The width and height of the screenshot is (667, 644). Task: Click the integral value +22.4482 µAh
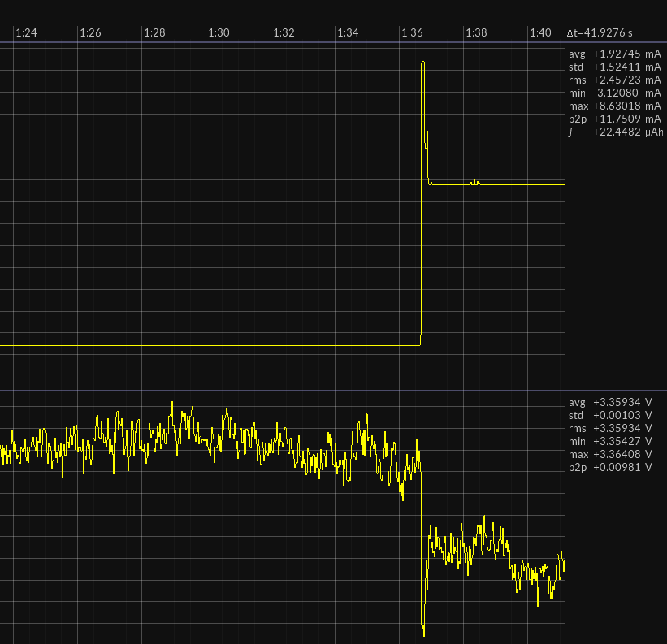628,132
